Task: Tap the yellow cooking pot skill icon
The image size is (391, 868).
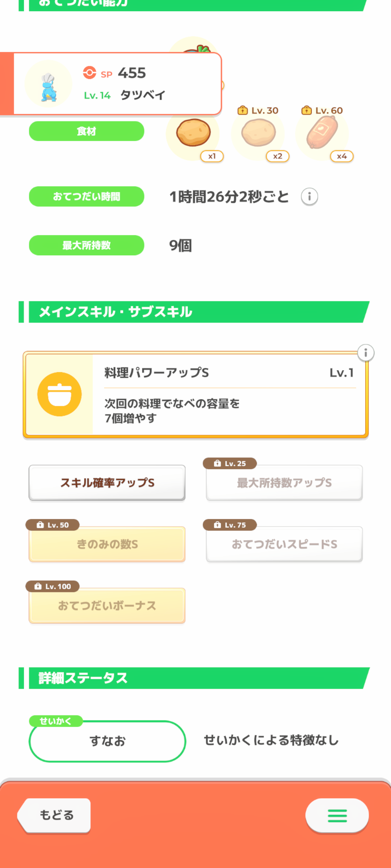Action: tap(59, 394)
